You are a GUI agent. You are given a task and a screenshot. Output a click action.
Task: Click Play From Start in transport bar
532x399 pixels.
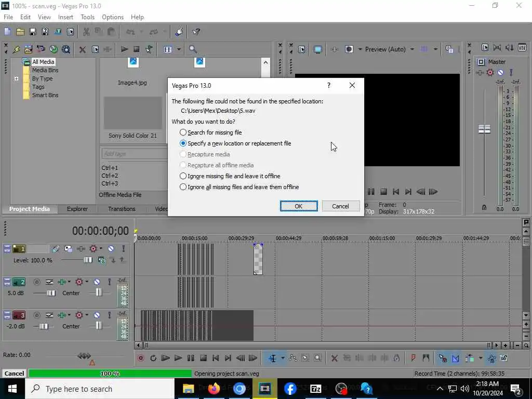[x=166, y=358]
